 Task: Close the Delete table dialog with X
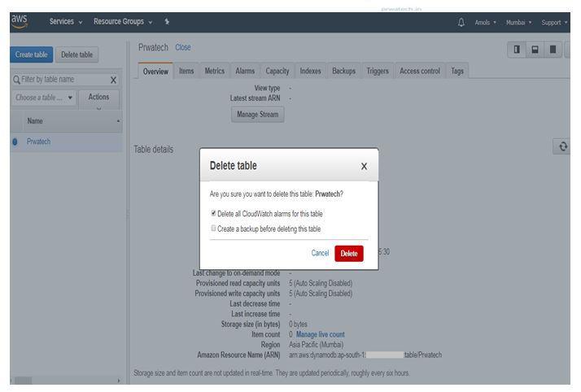pyautogui.click(x=364, y=167)
